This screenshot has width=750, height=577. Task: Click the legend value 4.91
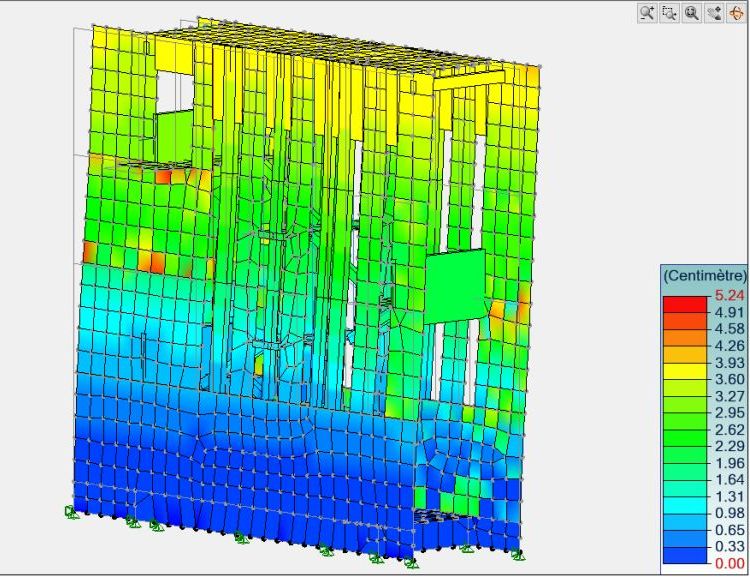point(729,312)
